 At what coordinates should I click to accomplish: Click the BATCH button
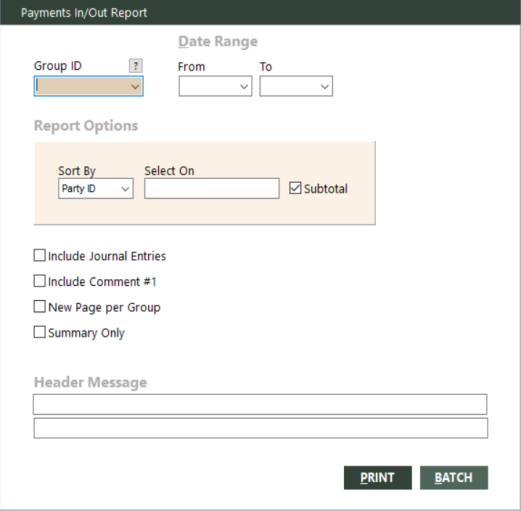click(454, 478)
